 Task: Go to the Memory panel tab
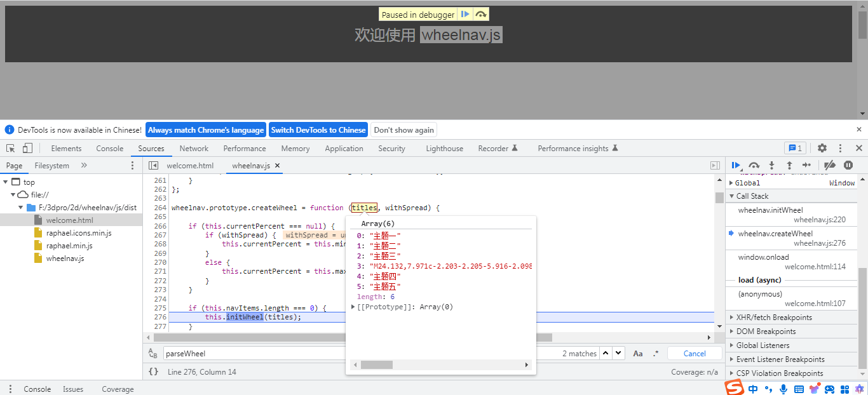(x=295, y=149)
